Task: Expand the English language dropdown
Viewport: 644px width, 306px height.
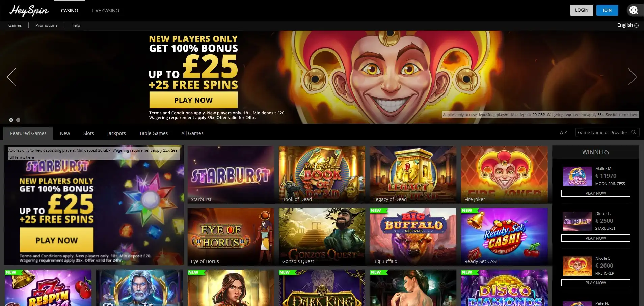Action: point(627,25)
